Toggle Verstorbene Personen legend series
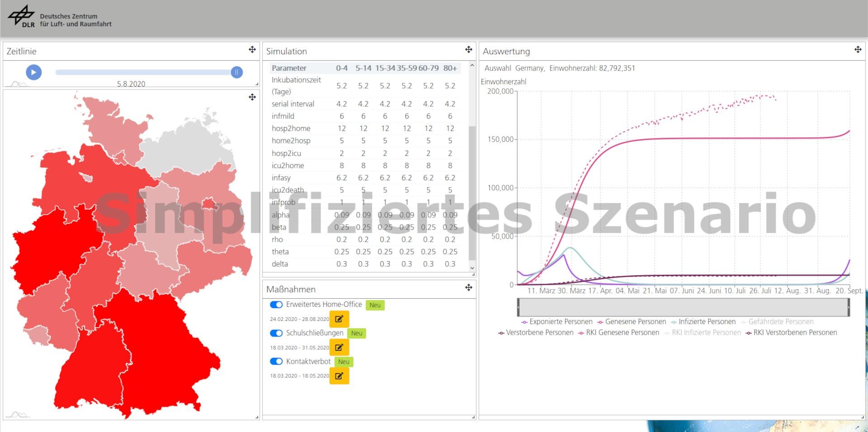Viewport: 868px width, 432px height. point(536,333)
